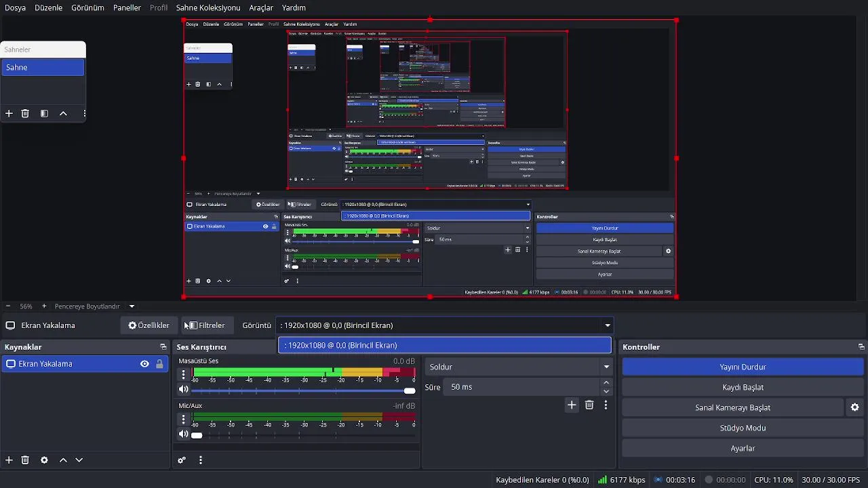Open source properties gear in Kaynaklar toolbar
This screenshot has width=868, height=488.
(44, 460)
